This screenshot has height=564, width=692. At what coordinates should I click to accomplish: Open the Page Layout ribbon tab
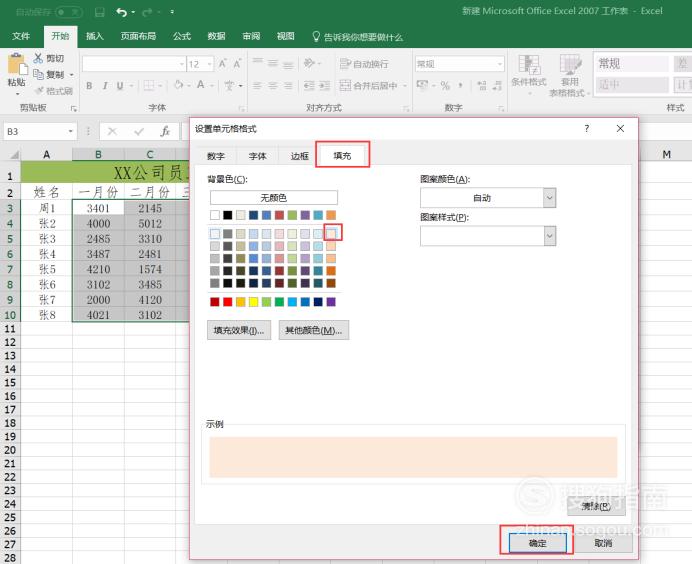139,36
